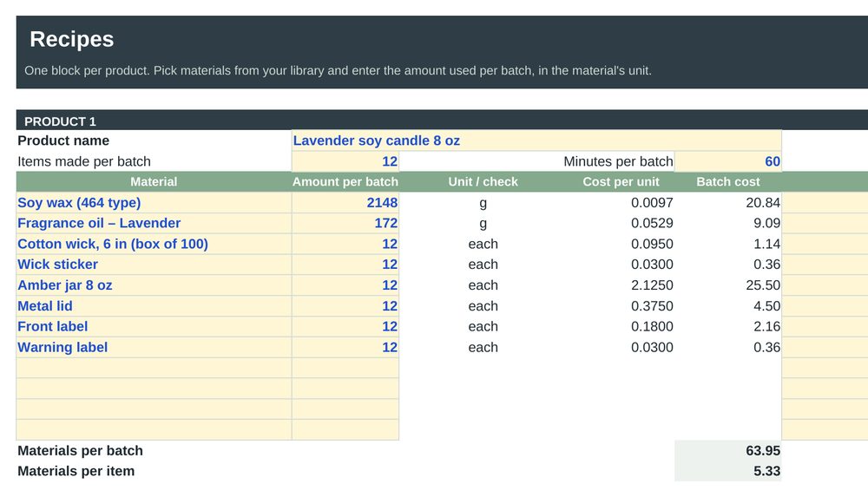Viewport: 868px width, 497px height.
Task: Click the Fragrance oil – Lavender cell
Action: point(154,223)
